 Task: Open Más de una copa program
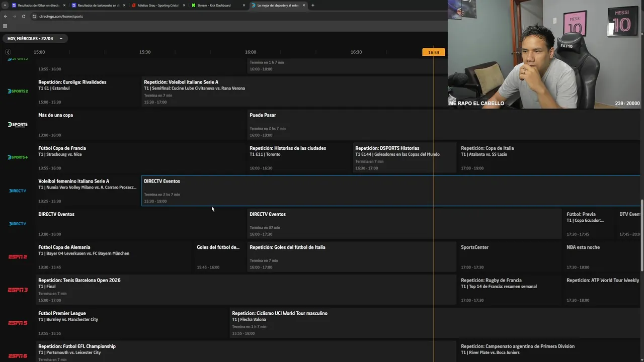141,125
